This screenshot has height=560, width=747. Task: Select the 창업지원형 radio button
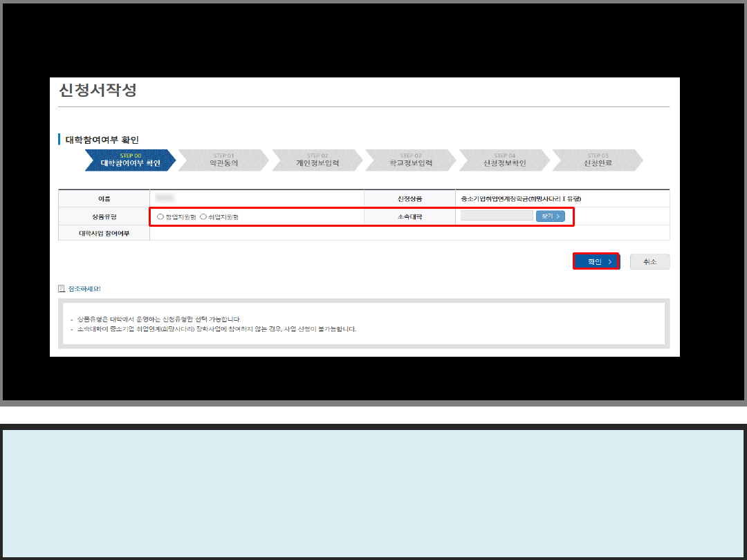[x=160, y=216]
